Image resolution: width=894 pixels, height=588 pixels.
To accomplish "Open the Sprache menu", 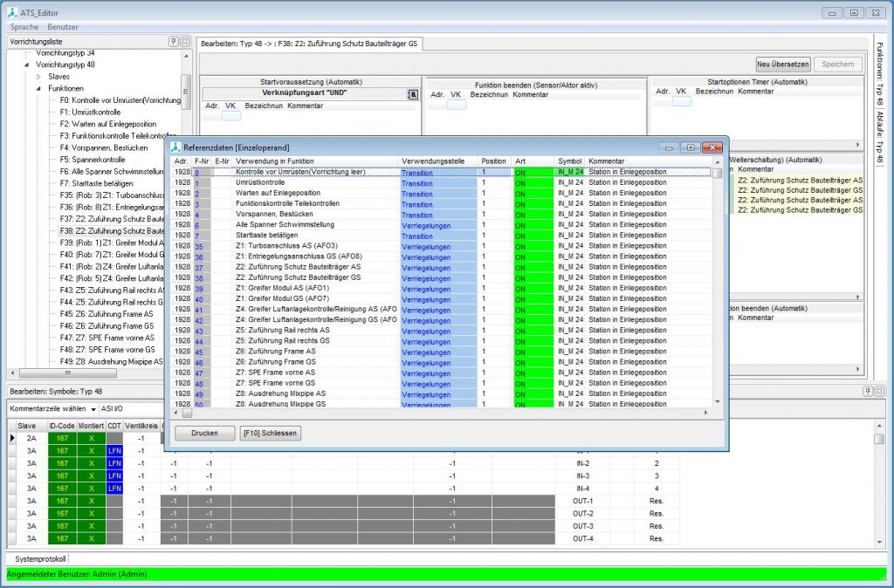I will pos(22,27).
